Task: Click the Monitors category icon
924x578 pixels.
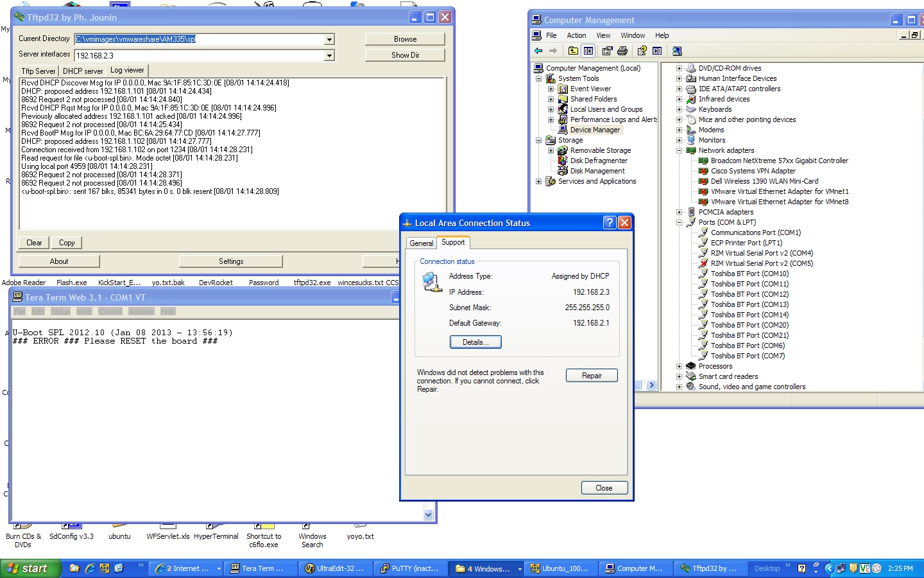Action: pos(691,140)
